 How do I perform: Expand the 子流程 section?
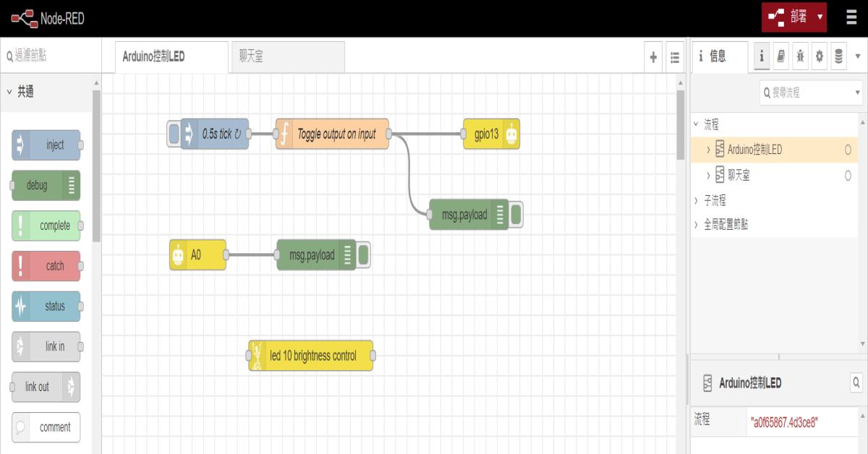coord(697,200)
